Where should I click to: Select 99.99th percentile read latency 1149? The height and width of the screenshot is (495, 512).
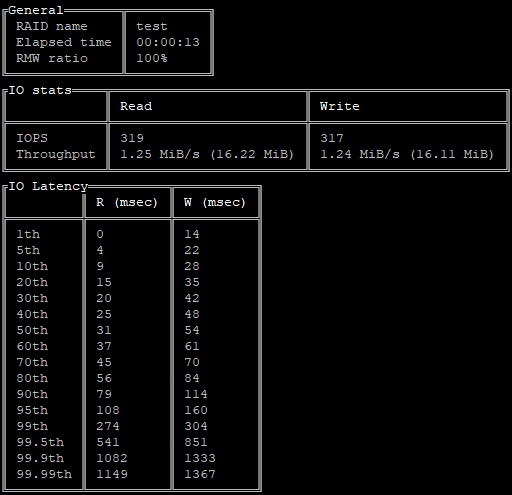pyautogui.click(x=112, y=474)
